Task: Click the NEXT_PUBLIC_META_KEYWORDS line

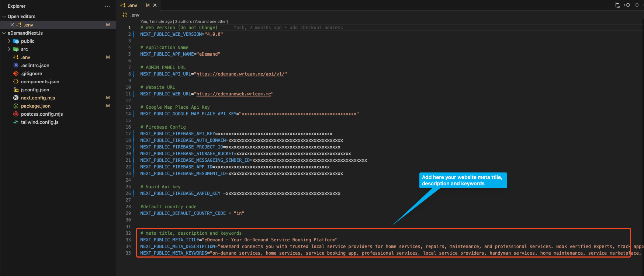Action: tap(392, 253)
